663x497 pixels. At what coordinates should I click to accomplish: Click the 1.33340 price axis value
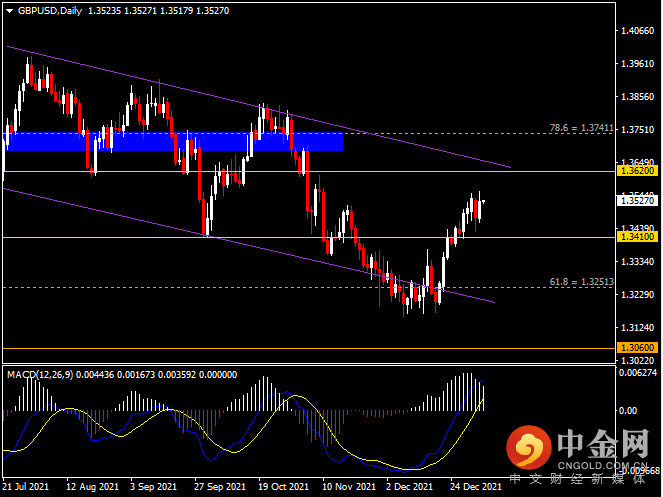[637, 261]
